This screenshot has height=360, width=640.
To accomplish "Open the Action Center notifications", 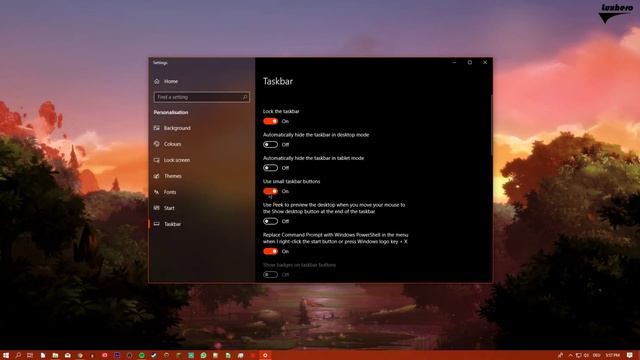I will [x=630, y=356].
